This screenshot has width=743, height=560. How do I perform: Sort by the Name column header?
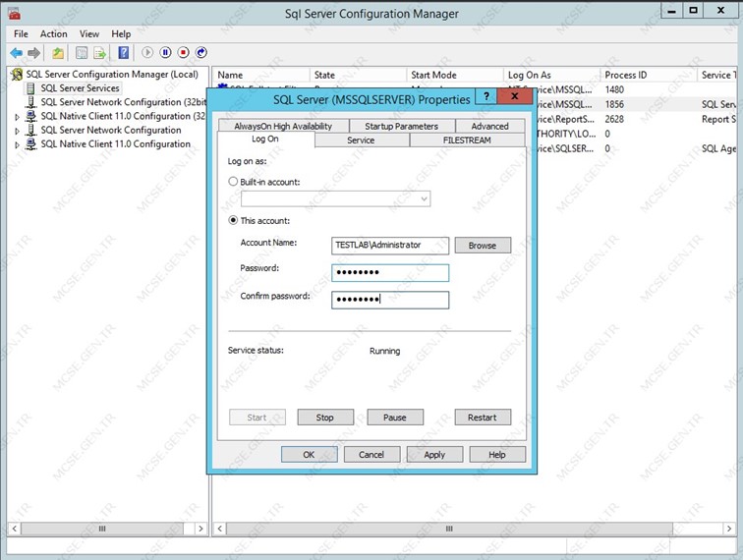(x=261, y=75)
